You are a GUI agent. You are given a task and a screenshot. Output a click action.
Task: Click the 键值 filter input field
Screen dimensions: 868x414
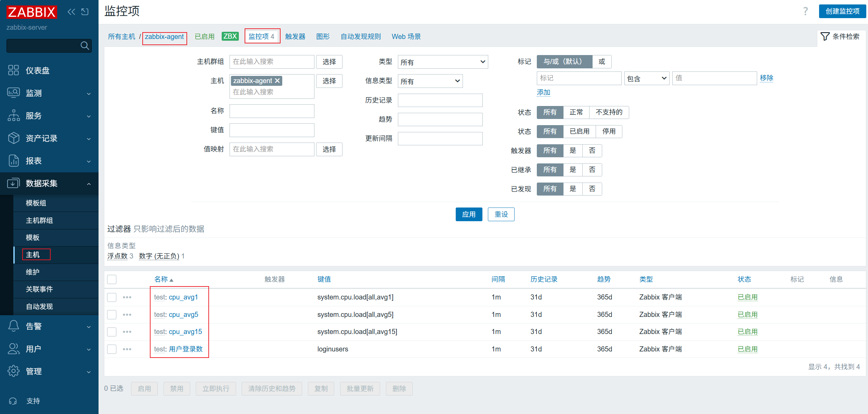click(x=272, y=130)
